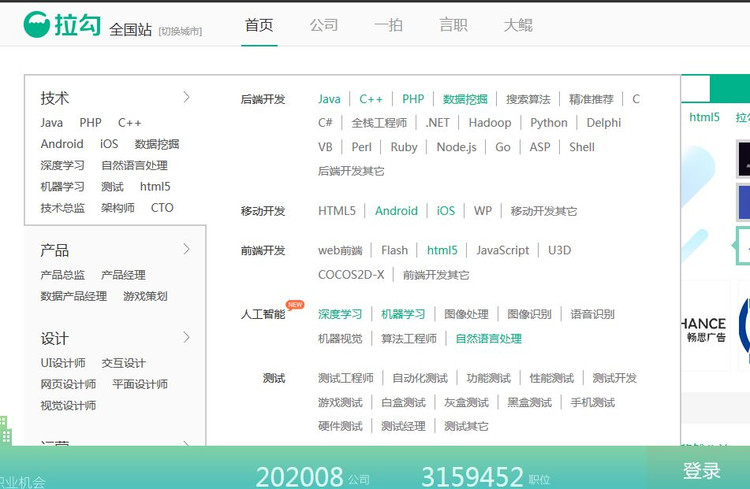Open 自动化测试 job link
The width and height of the screenshot is (750, 489).
coord(420,378)
